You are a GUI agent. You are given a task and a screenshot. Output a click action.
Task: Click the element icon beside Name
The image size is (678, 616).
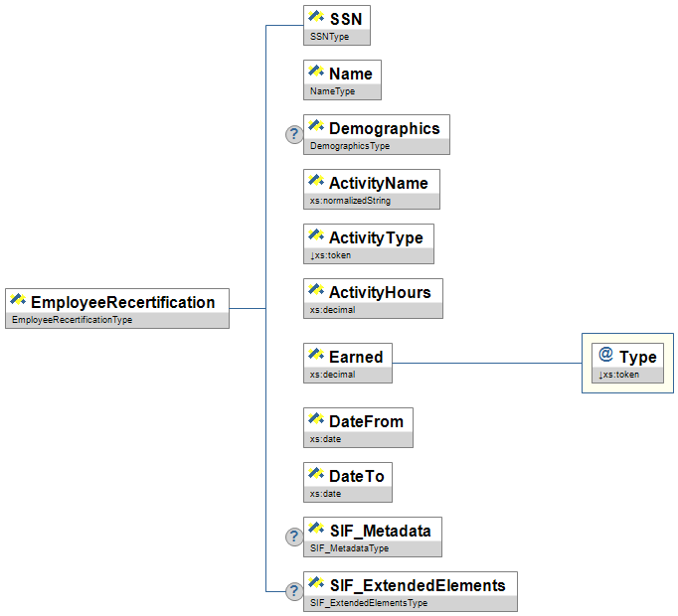point(317,73)
